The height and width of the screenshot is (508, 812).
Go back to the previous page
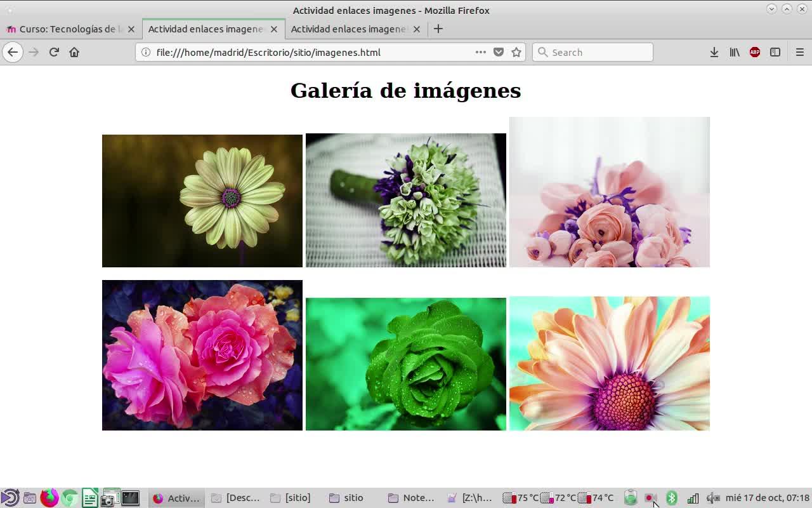[x=13, y=52]
